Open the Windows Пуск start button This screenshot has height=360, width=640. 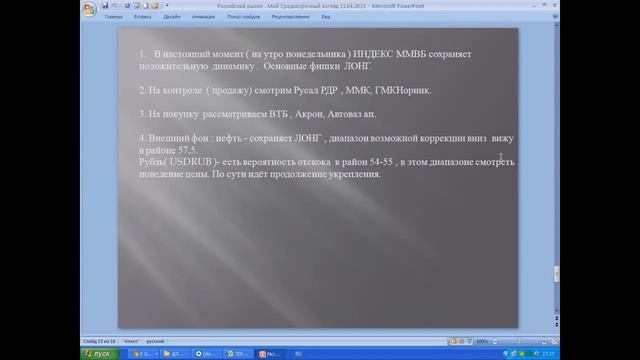[100, 354]
